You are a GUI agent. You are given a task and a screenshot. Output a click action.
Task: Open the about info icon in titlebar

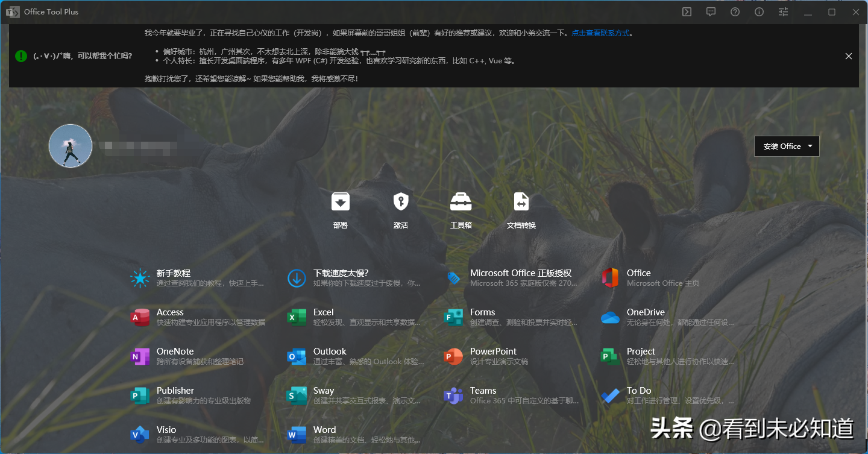click(758, 11)
